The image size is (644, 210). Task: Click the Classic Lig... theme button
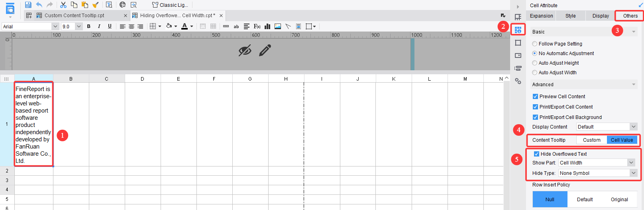170,5
